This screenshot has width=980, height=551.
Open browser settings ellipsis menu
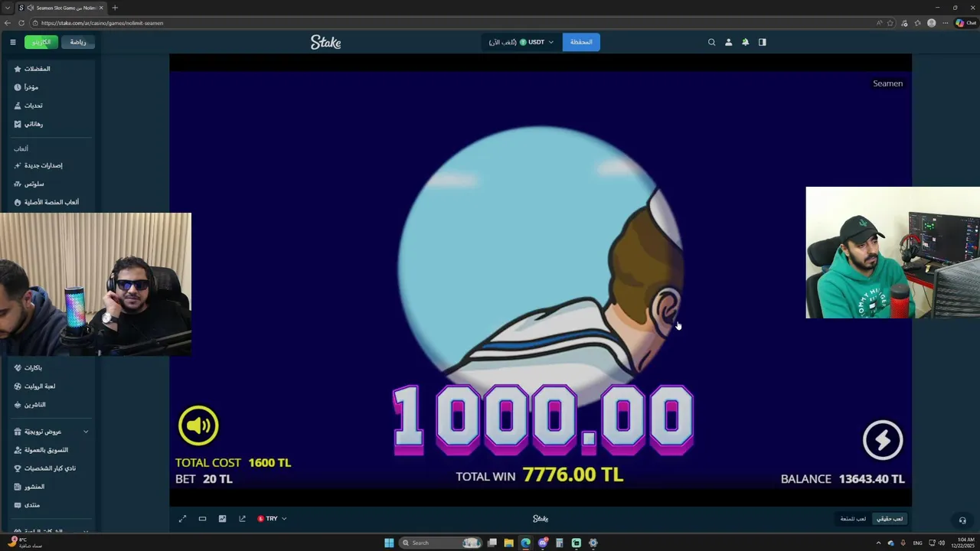pos(946,23)
